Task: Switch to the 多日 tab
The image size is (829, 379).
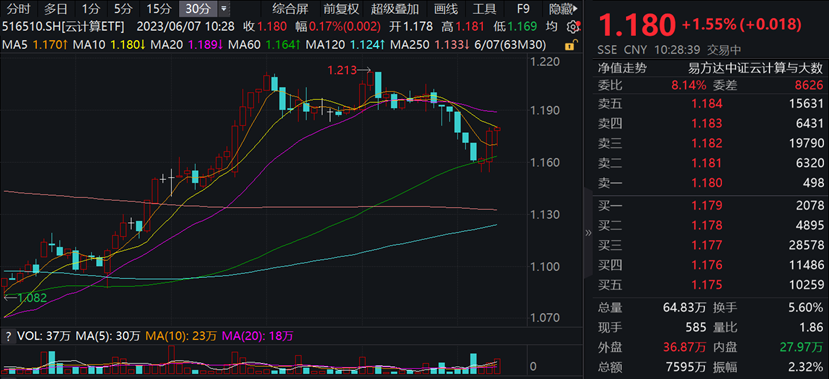Action: [x=56, y=8]
